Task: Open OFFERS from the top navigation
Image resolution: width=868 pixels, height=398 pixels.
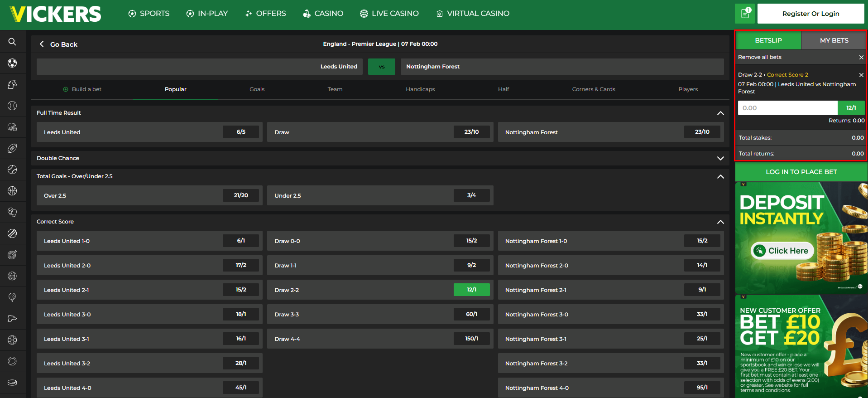Action: (265, 14)
